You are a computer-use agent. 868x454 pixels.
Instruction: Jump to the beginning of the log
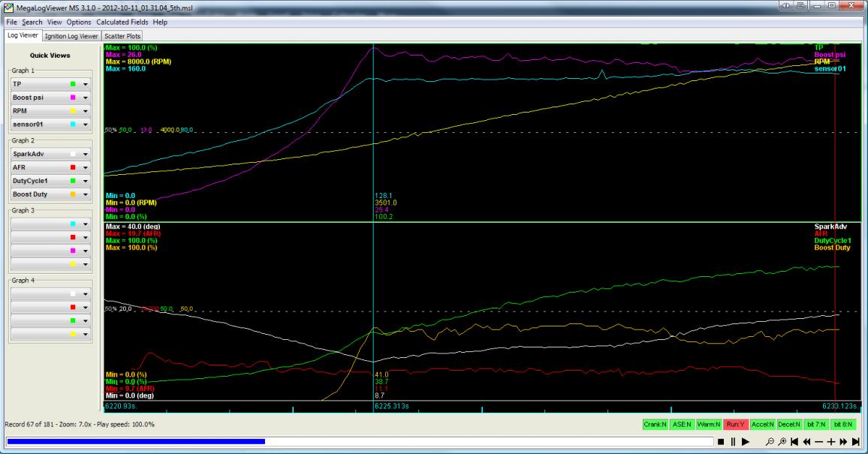(793, 442)
